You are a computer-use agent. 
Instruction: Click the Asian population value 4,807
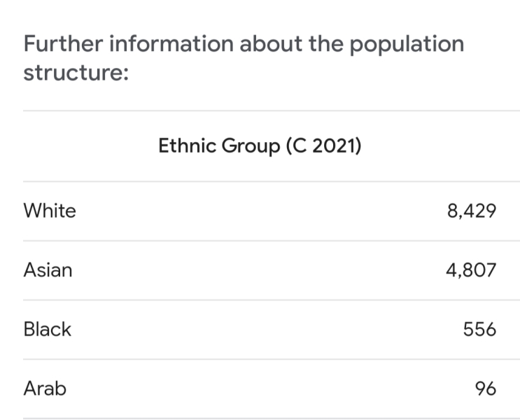[471, 270]
